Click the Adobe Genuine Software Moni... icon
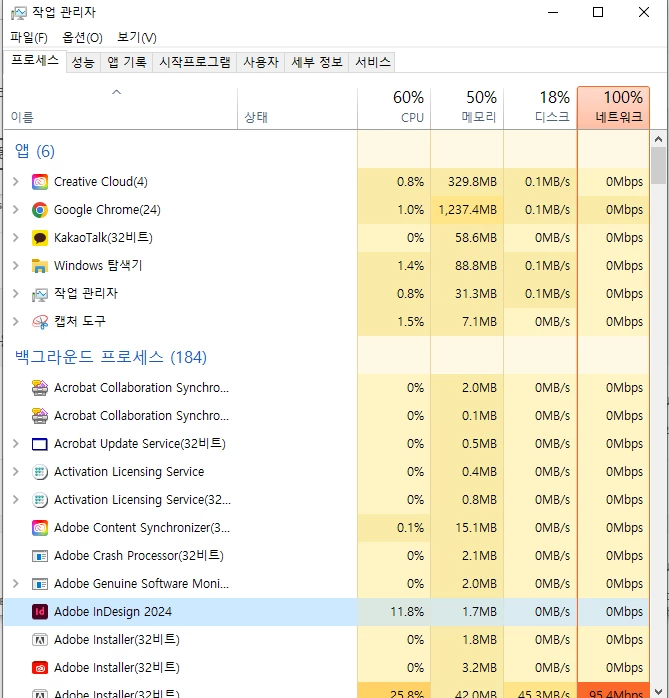This screenshot has height=698, width=669. click(40, 584)
